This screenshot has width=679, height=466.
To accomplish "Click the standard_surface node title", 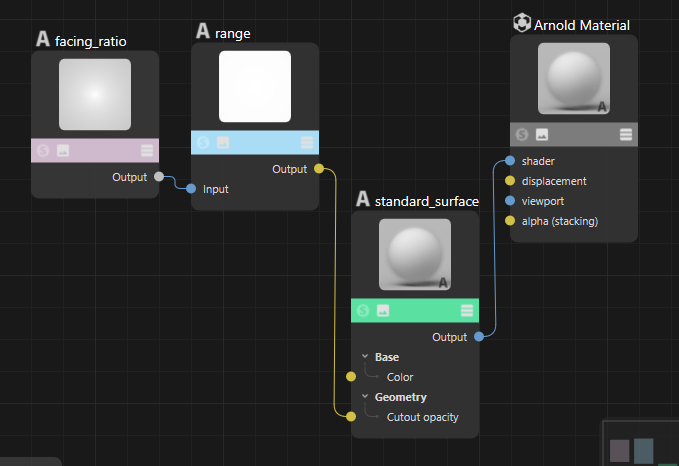I will (427, 201).
